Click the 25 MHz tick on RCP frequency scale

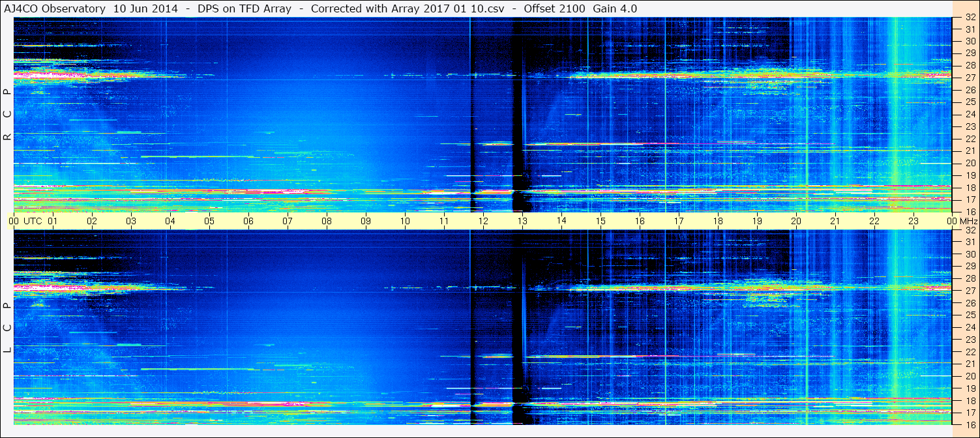coord(970,102)
